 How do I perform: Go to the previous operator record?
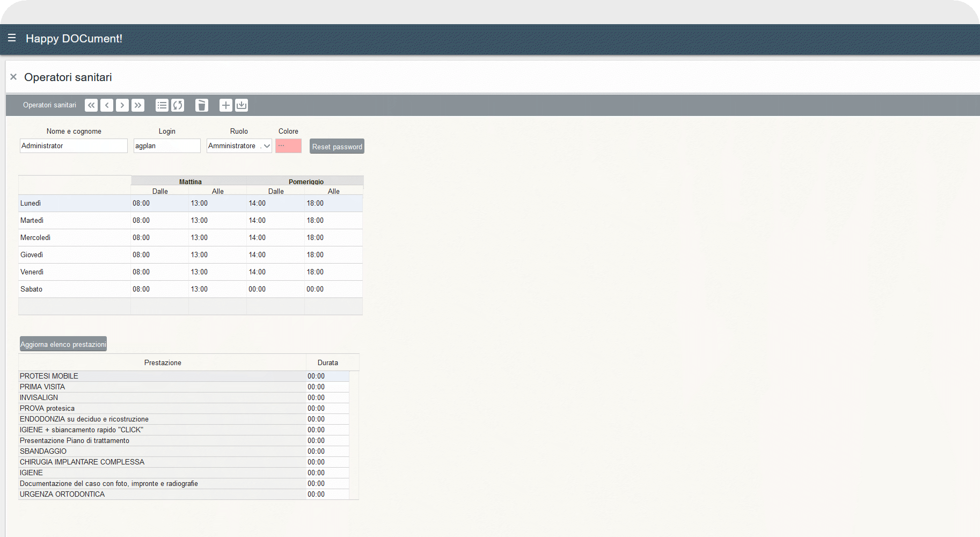[x=107, y=105]
